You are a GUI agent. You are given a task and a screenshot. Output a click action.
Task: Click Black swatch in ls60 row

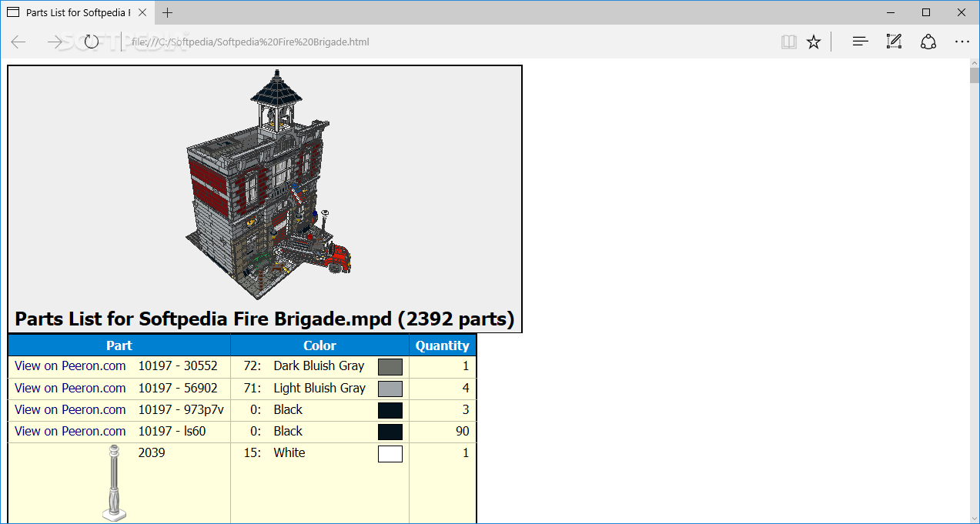click(390, 432)
